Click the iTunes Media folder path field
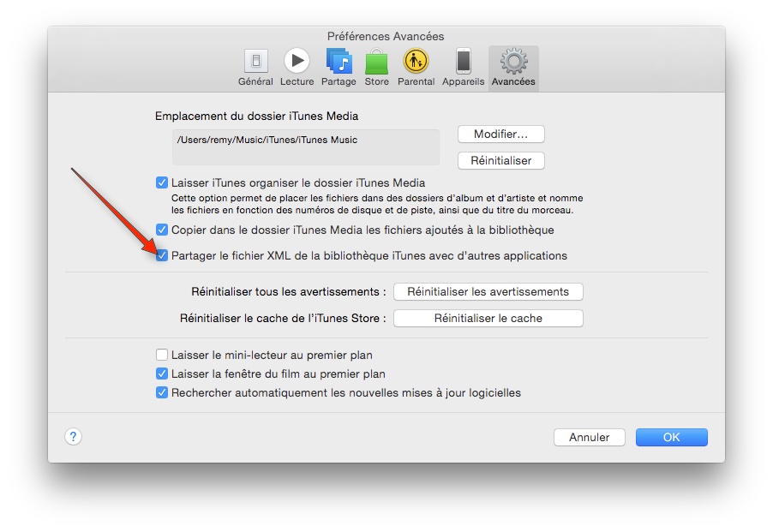This screenshot has height=532, width=773. point(306,147)
